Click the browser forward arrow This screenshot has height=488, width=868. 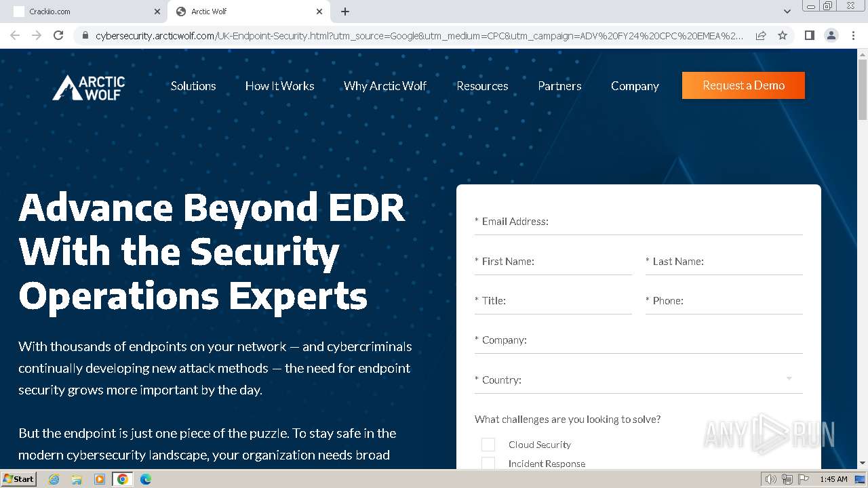[x=37, y=35]
